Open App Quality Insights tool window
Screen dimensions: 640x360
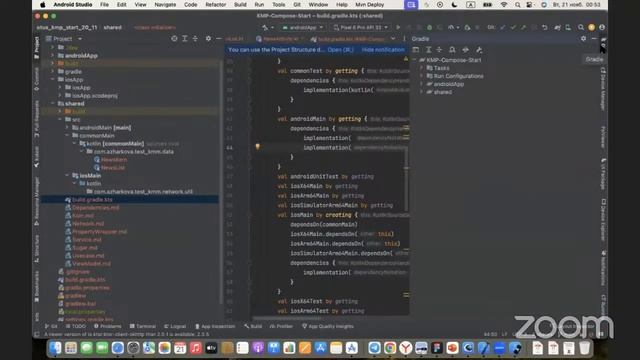point(328,326)
